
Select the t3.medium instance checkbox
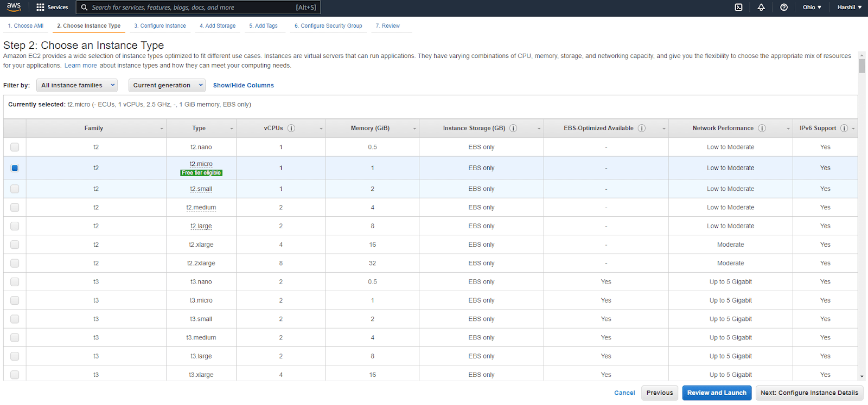[15, 338]
